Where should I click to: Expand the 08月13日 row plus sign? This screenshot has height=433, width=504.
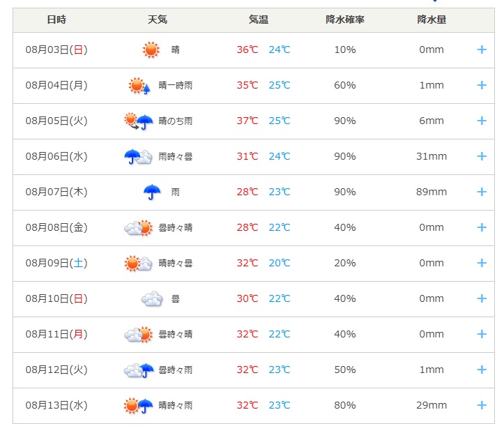[x=482, y=405]
